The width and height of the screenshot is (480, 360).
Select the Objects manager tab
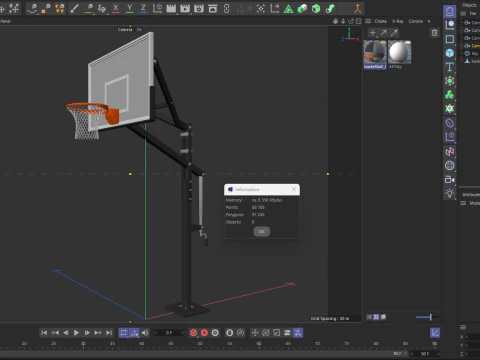click(x=469, y=5)
